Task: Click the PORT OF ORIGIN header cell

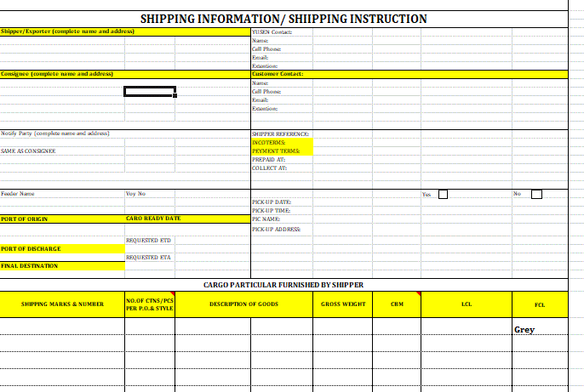Action: click(63, 219)
